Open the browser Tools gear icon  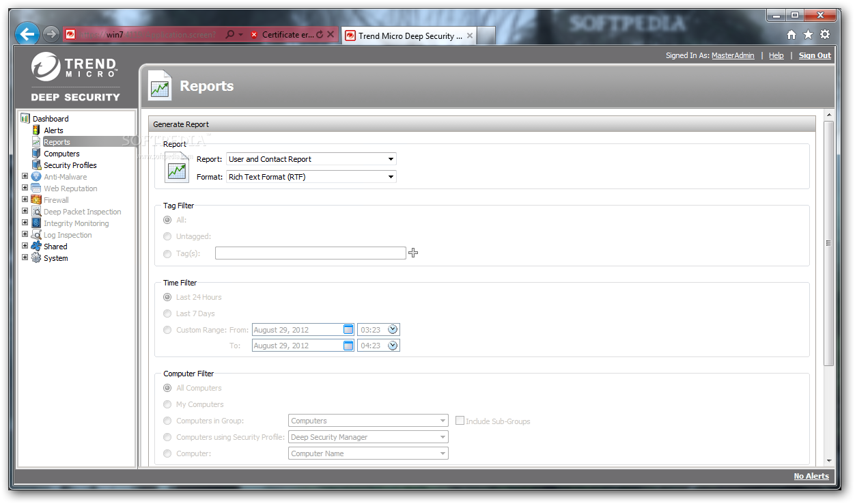(825, 34)
